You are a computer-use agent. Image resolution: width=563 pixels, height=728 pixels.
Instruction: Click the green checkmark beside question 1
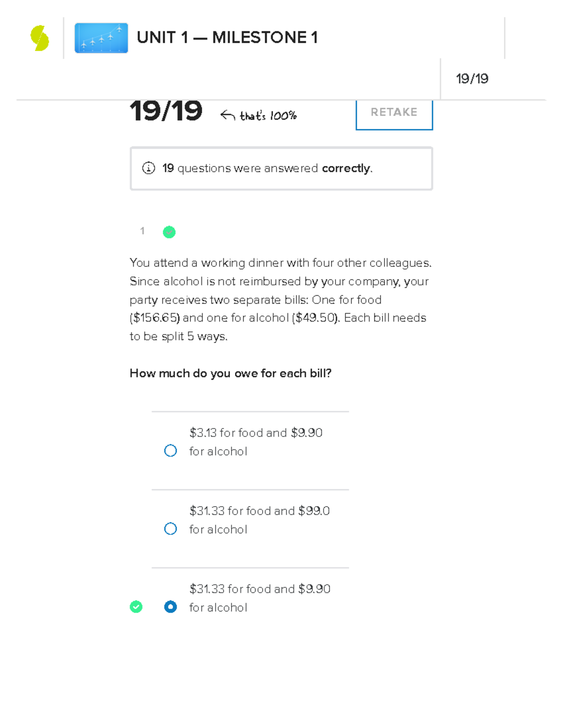point(169,232)
